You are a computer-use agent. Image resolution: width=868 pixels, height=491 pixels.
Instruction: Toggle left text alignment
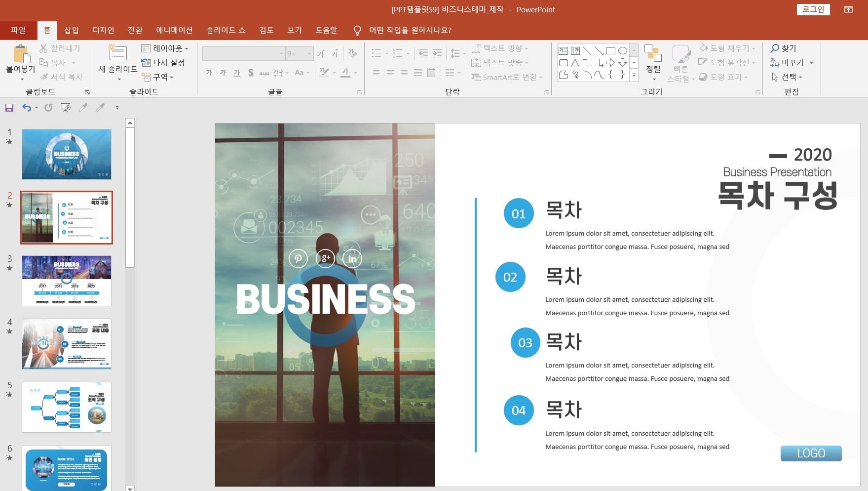pos(376,73)
